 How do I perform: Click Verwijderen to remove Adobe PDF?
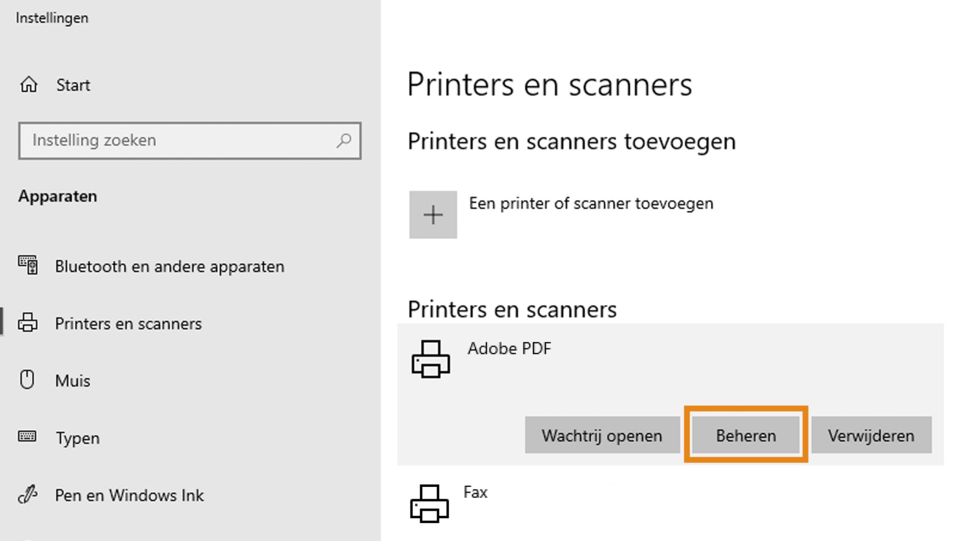pyautogui.click(x=870, y=435)
